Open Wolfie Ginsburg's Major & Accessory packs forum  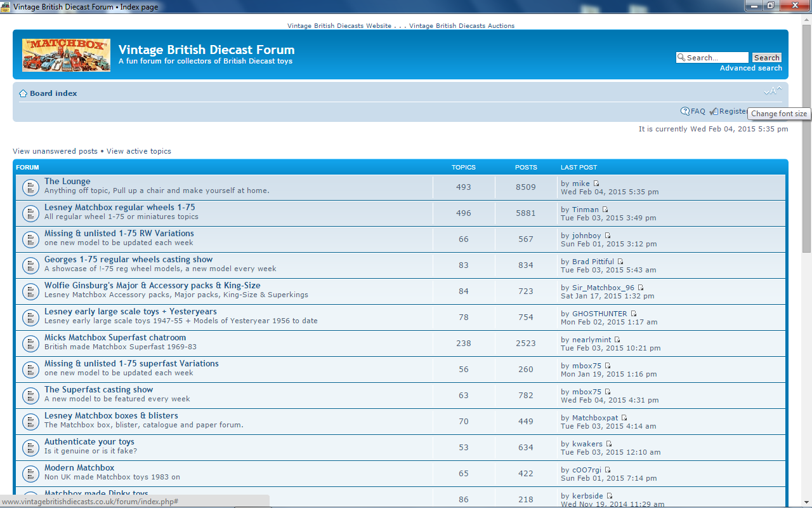152,286
